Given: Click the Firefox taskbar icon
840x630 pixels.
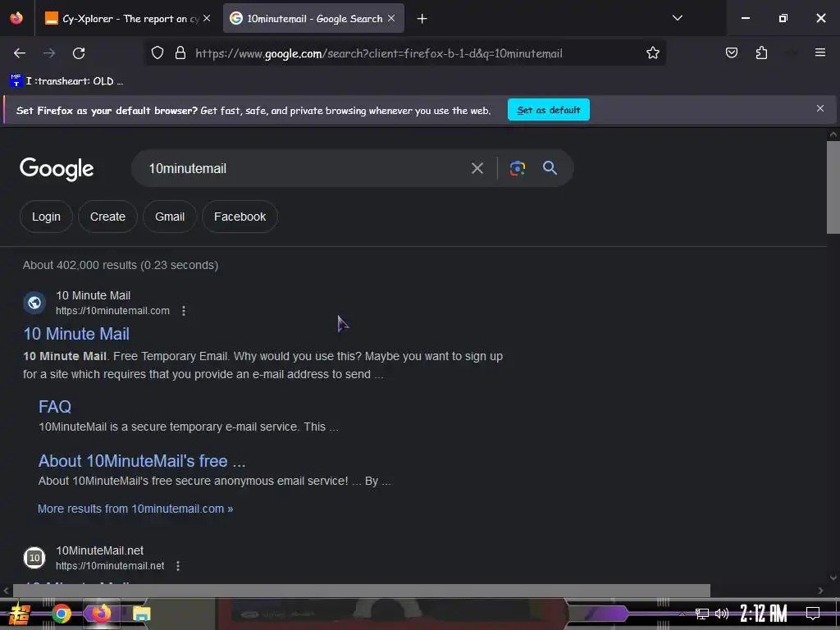Looking at the screenshot, I should pos(101,613).
